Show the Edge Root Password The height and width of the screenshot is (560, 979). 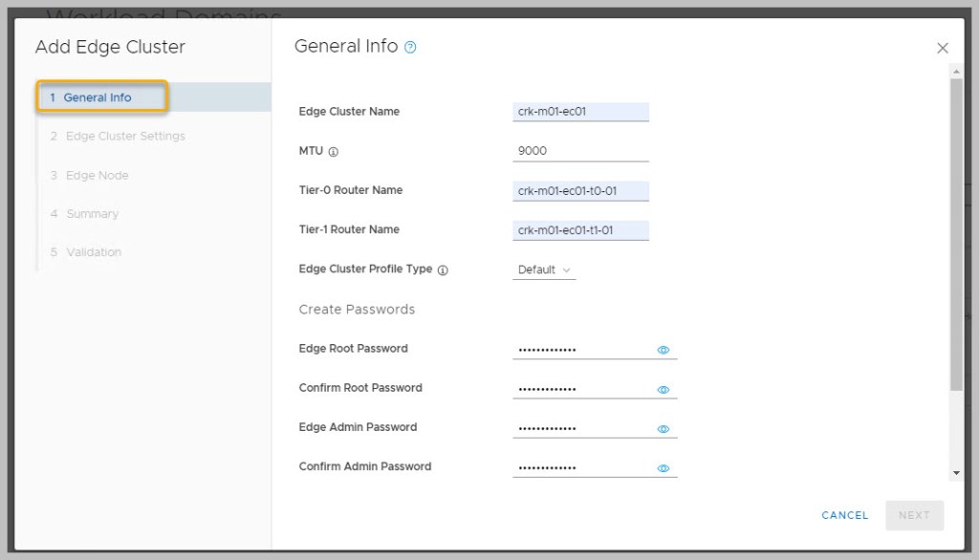[x=663, y=350]
